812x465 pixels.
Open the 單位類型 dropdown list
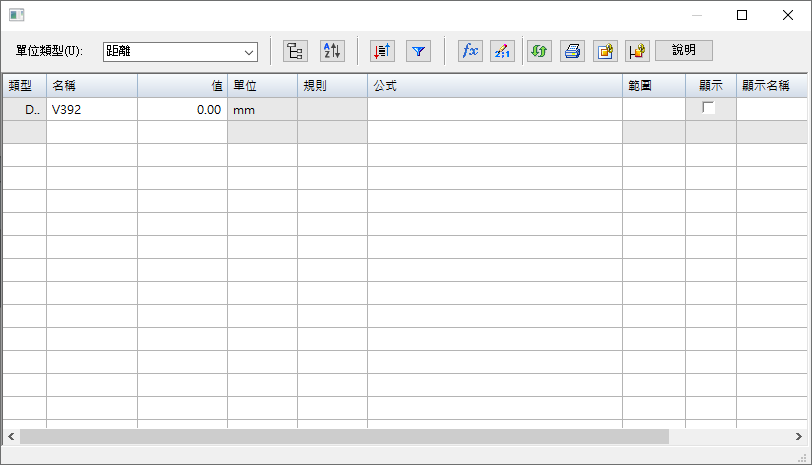248,51
